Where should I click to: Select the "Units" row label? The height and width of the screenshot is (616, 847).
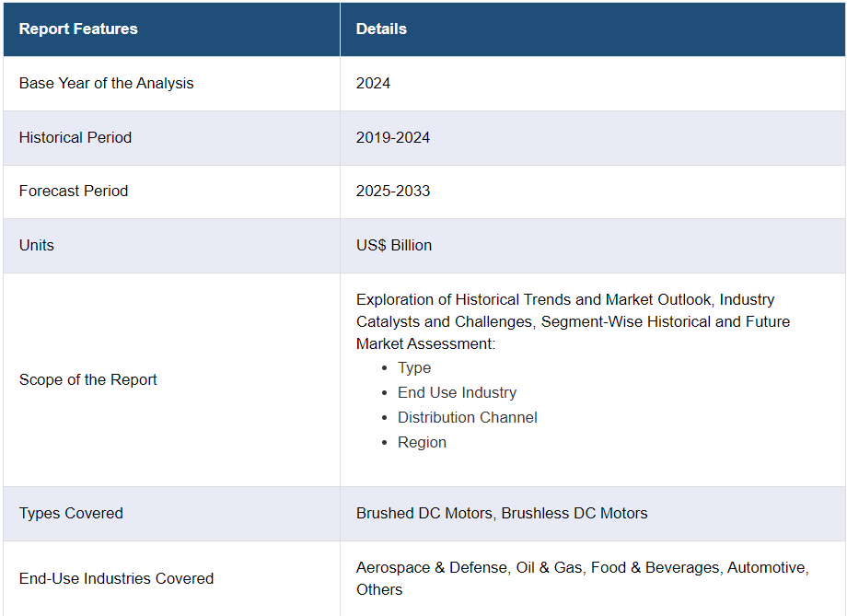tap(37, 245)
